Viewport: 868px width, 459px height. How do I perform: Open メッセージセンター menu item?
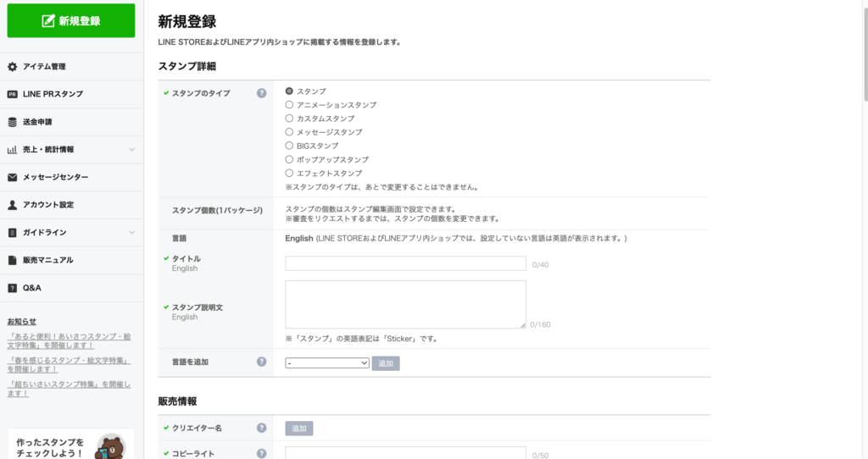(x=71, y=177)
